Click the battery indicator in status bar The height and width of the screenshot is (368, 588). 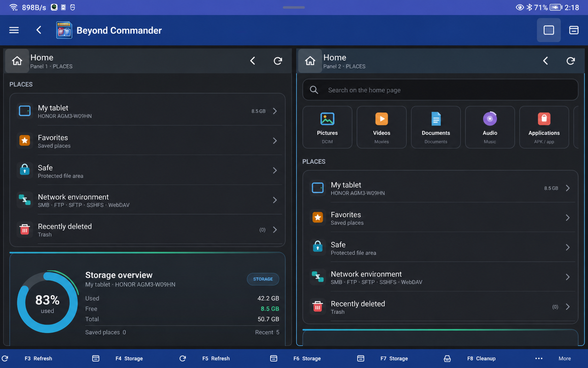coord(556,7)
